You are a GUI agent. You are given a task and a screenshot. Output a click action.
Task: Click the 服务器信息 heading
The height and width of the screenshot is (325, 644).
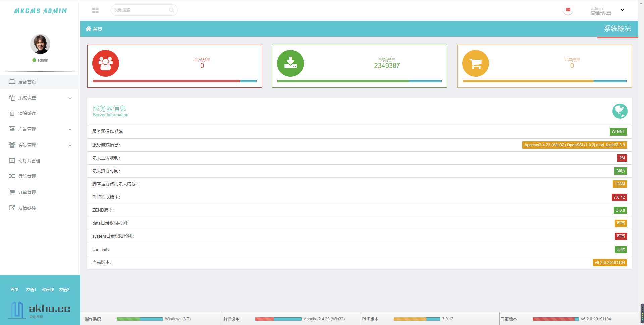tap(109, 108)
